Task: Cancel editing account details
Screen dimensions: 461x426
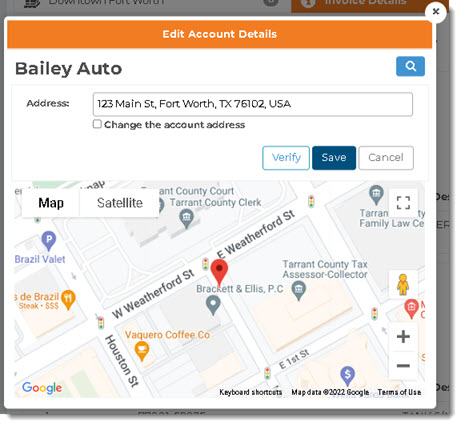Action: pyautogui.click(x=386, y=158)
